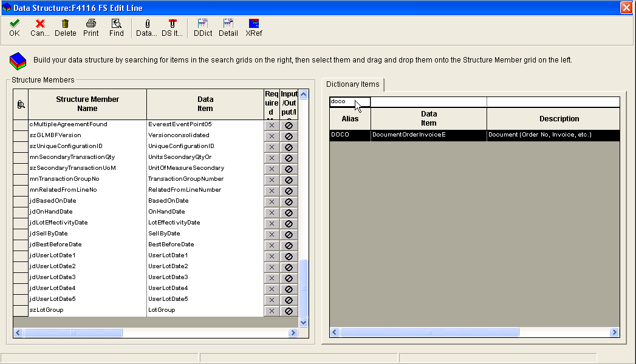Image resolution: width=636 pixels, height=364 pixels.
Task: Click the Dictionary Items horizontal scrollbar thumb
Action: click(x=429, y=332)
